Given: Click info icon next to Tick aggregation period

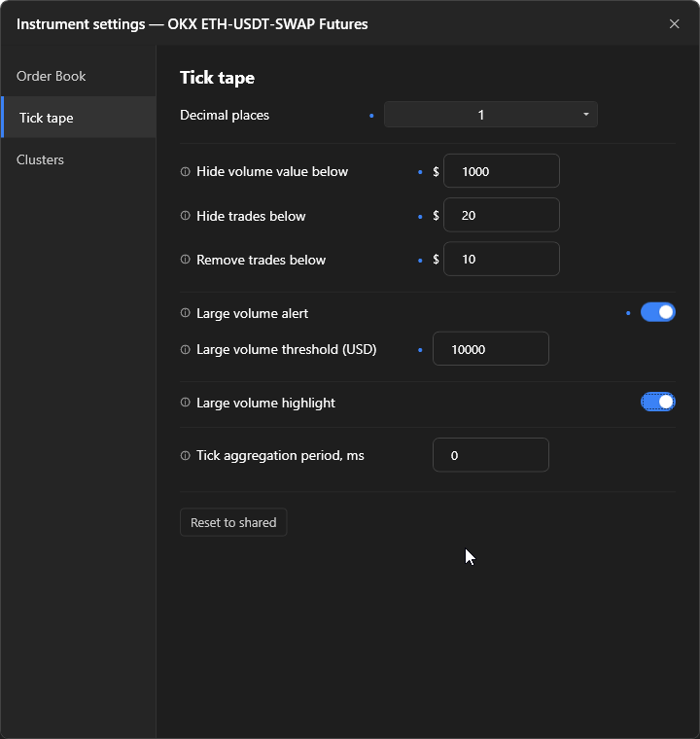Looking at the screenshot, I should [x=186, y=456].
